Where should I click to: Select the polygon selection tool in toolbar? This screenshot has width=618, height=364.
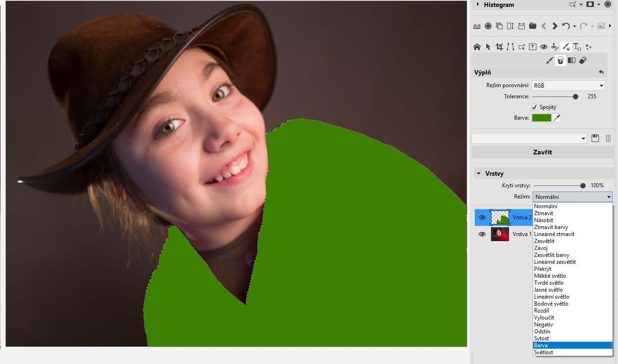tap(521, 47)
